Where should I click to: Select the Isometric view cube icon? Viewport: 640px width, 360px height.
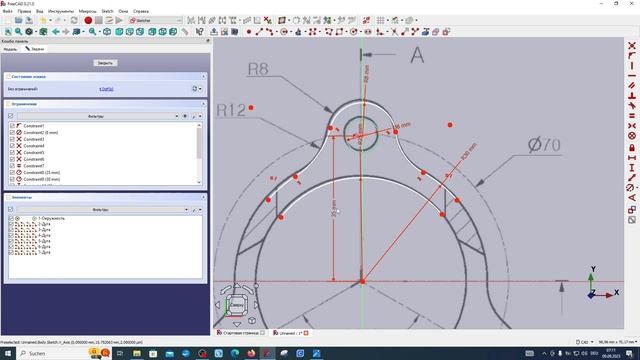[x=107, y=32]
